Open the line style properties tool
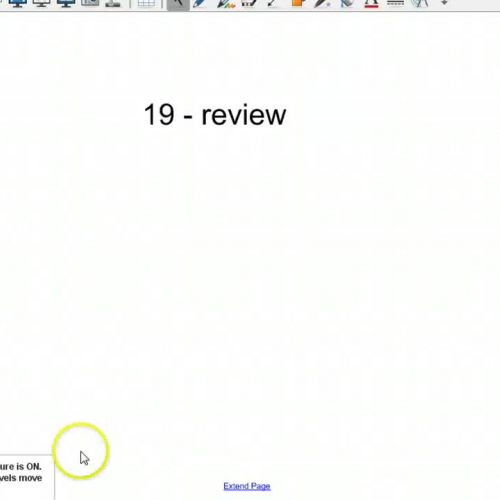 395,3
